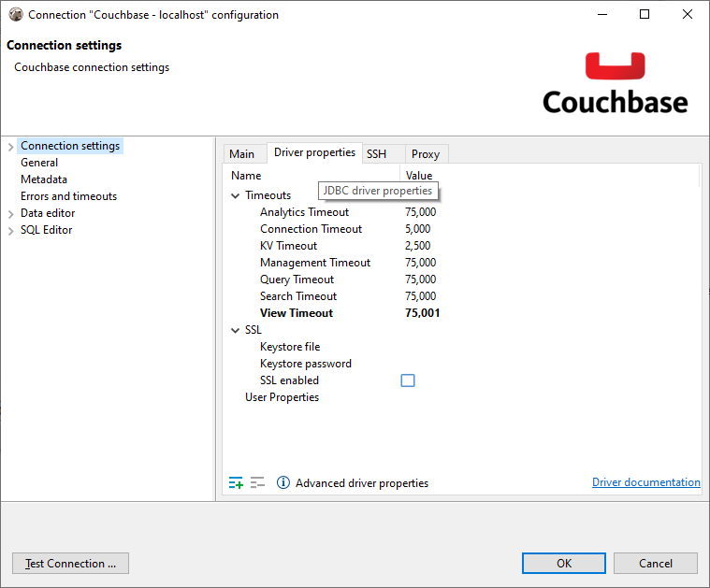Viewport: 710px width, 588px height.
Task: Select the Driver properties tab
Action: 314,152
